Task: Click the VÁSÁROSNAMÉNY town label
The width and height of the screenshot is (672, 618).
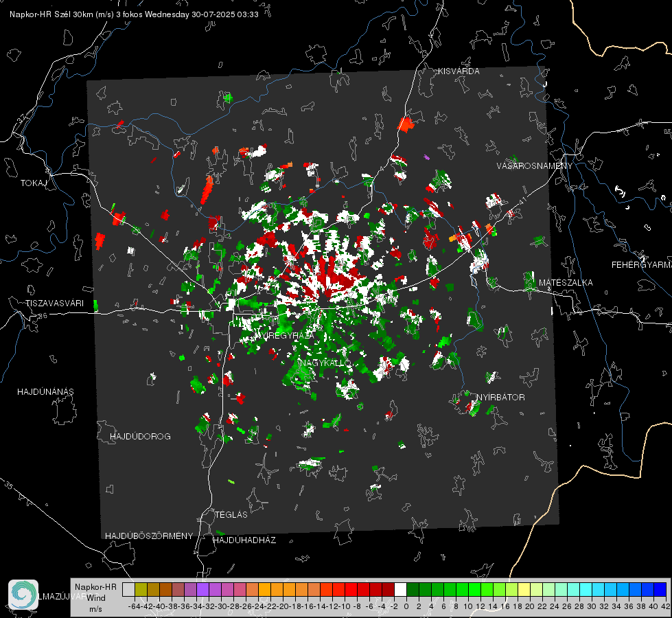Action: tap(535, 166)
